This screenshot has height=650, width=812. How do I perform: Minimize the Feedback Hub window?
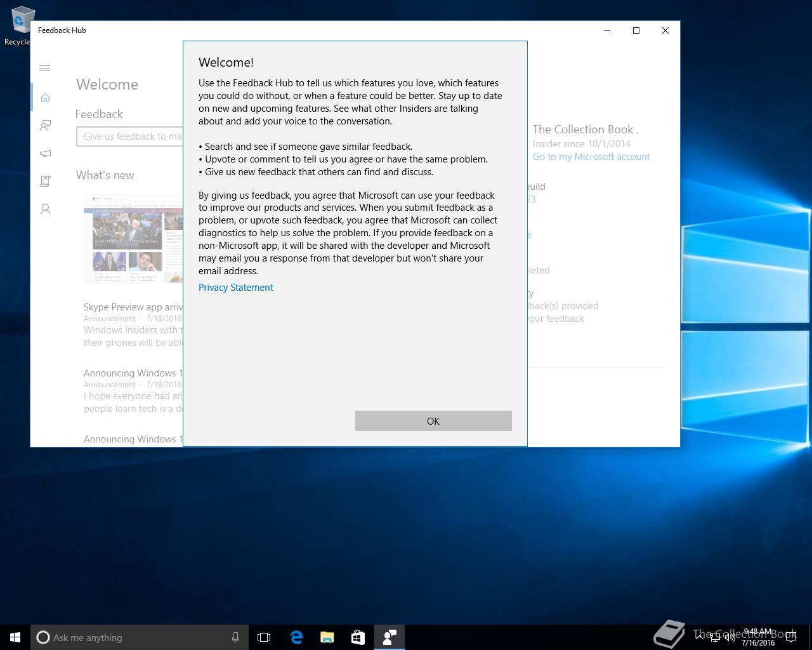click(607, 30)
